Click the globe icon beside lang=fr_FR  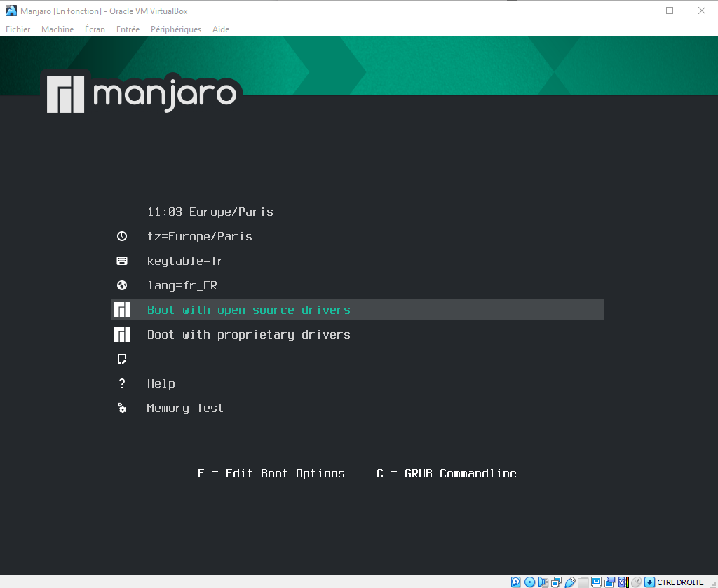click(122, 285)
